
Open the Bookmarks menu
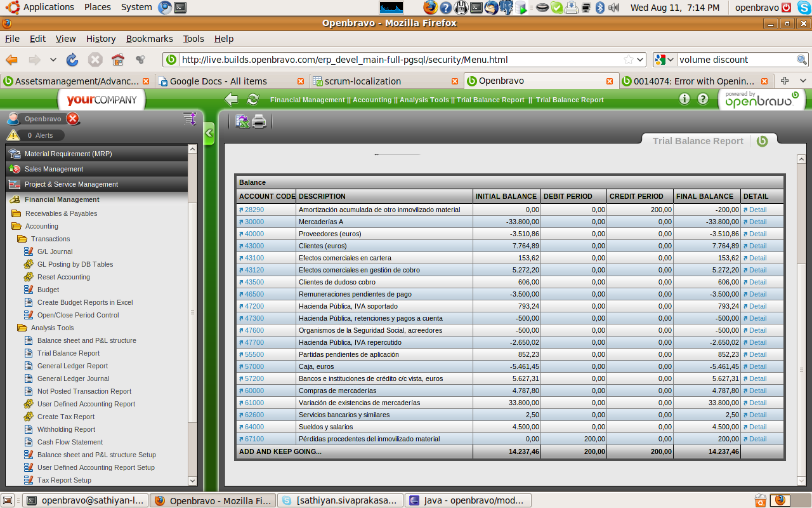point(149,39)
